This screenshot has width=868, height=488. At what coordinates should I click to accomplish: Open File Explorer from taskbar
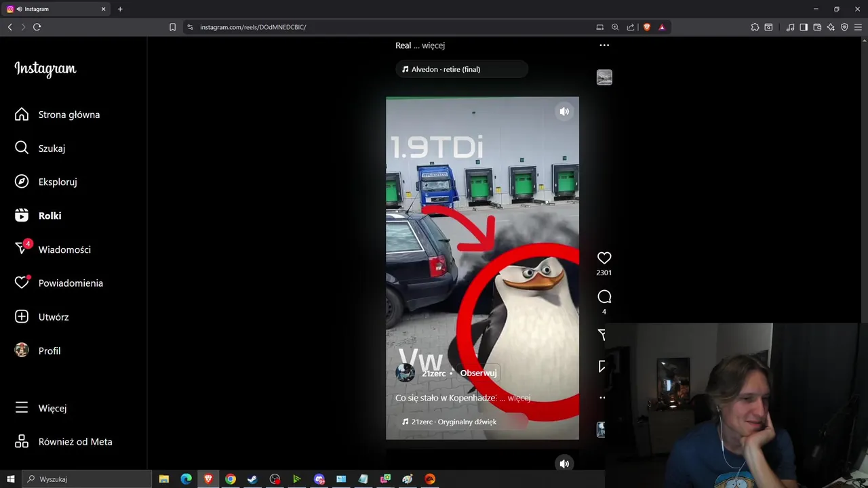pyautogui.click(x=163, y=479)
